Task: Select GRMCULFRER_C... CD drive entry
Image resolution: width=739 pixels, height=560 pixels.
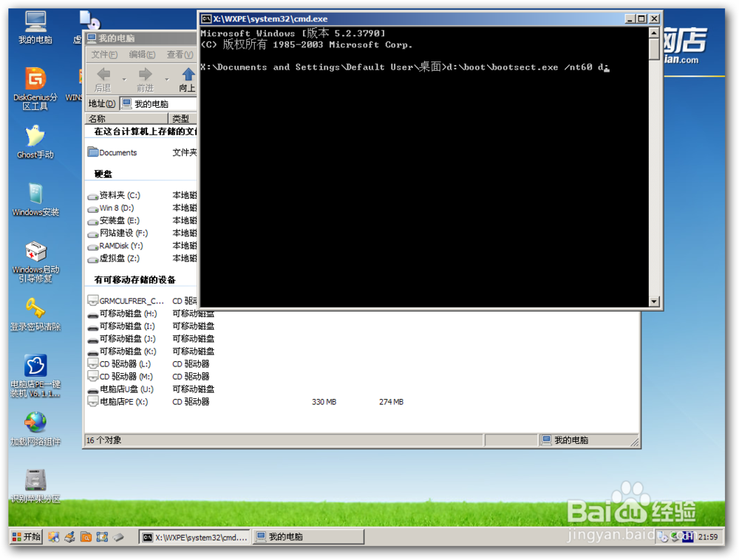Action: point(126,301)
